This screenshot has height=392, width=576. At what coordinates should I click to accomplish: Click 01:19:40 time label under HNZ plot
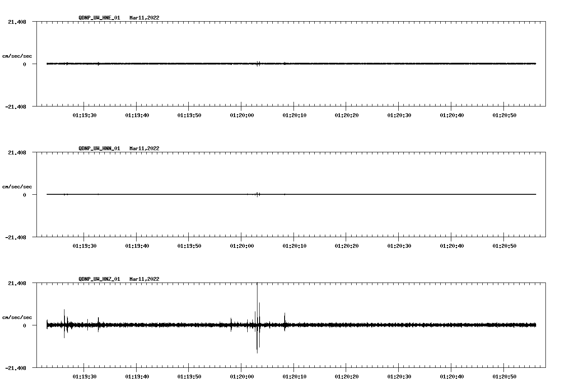coord(137,377)
